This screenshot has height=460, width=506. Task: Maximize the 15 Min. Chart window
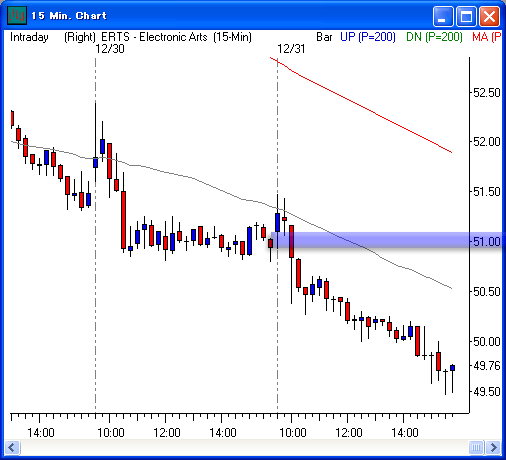pyautogui.click(x=466, y=16)
